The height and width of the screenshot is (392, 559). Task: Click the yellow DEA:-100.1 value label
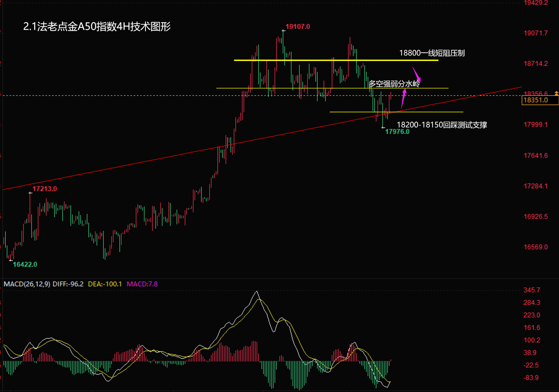(105, 284)
